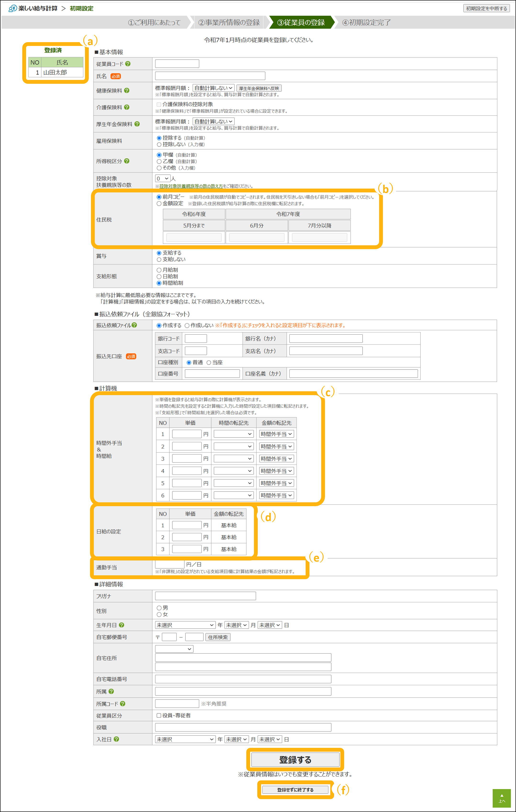Select 金額設定 for 住民税
Screen dimensions: 516x812
point(159,203)
